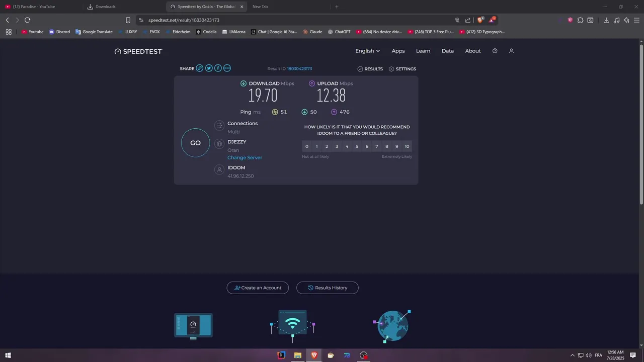Open the ChatGPT bookmark
Image resolution: width=644 pixels, height=362 pixels.
point(339,32)
